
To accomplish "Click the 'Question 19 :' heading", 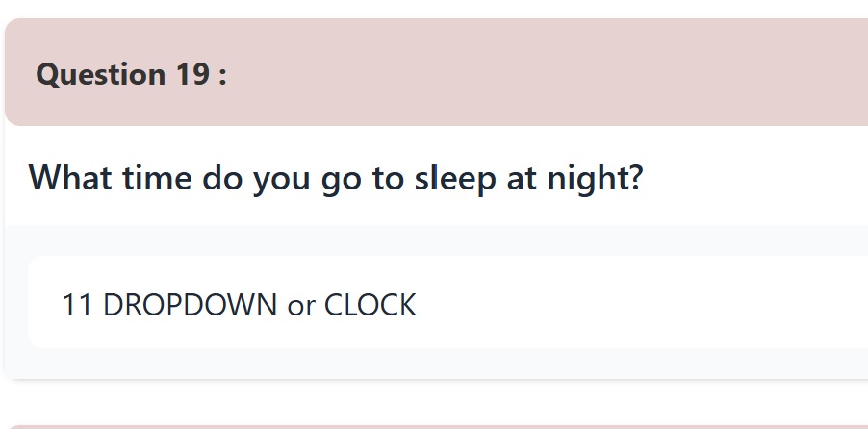I will tap(131, 74).
